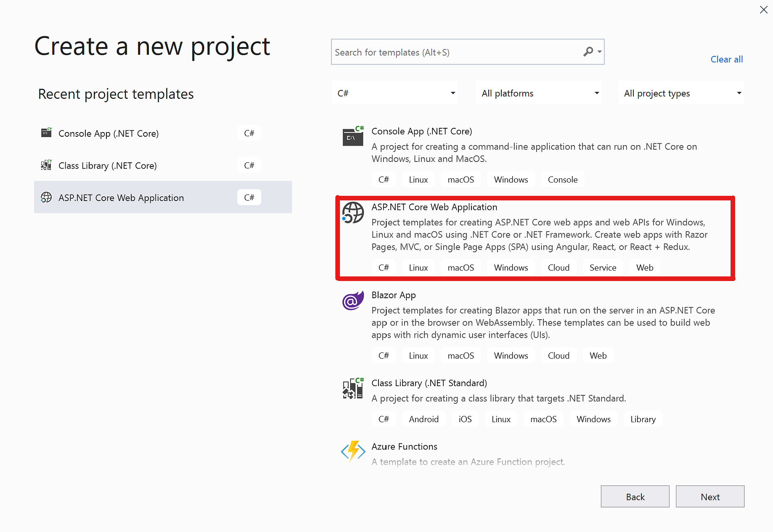Click the Next button
Screen dimensions: 773x532
tap(710, 497)
